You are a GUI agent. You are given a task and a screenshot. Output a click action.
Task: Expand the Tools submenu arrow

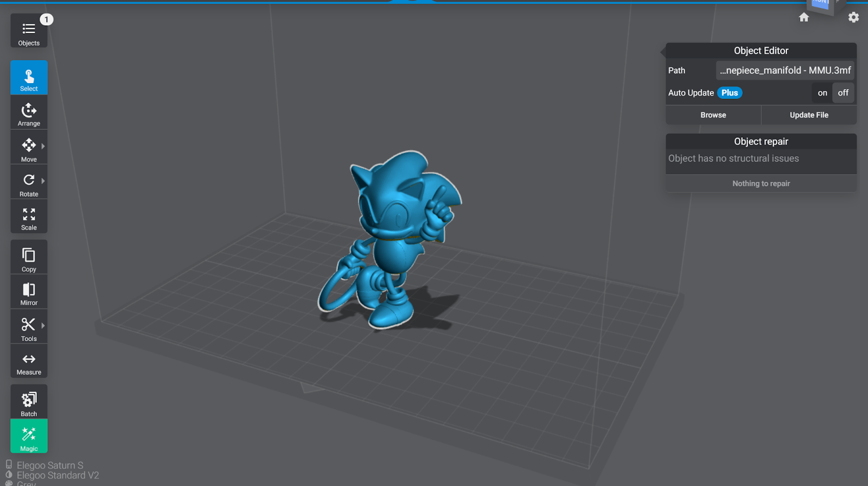43,325
